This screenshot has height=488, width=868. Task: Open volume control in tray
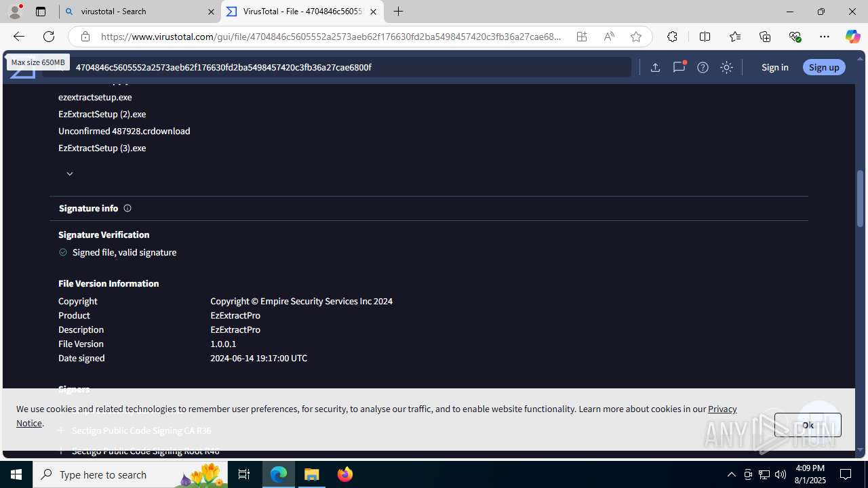[x=781, y=474]
